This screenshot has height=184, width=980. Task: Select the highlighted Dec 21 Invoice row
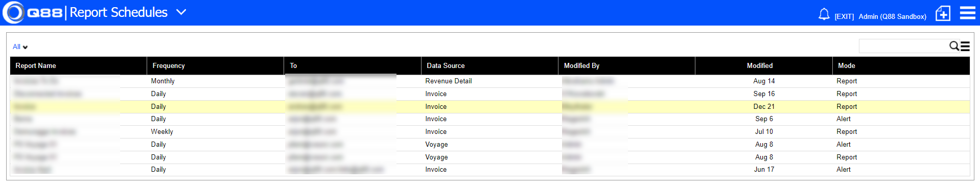(x=490, y=107)
